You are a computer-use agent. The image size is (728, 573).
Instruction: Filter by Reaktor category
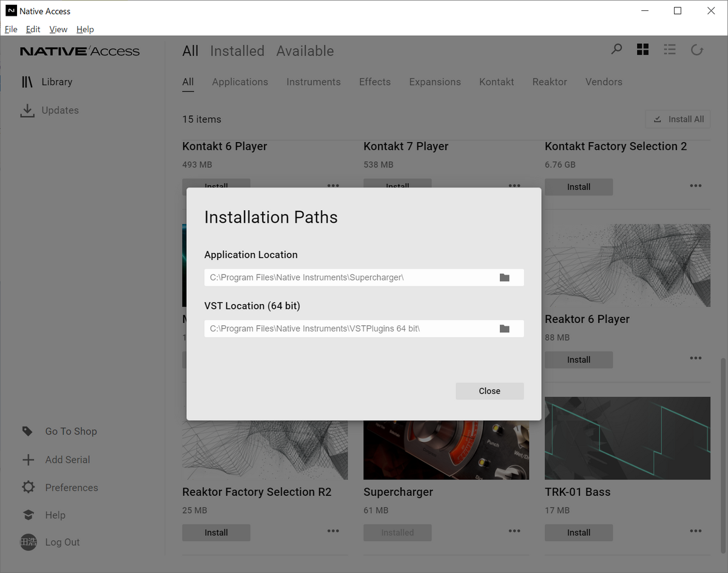550,82
